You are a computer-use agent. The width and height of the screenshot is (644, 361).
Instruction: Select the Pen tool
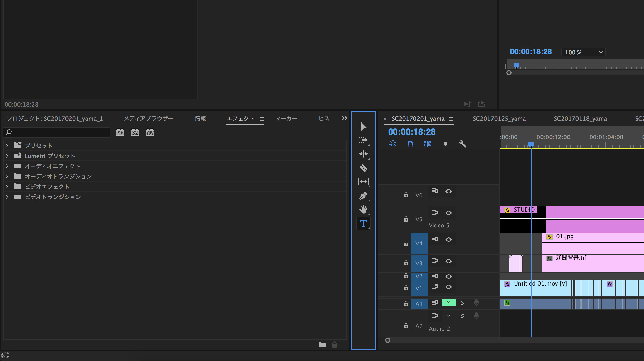pos(363,196)
